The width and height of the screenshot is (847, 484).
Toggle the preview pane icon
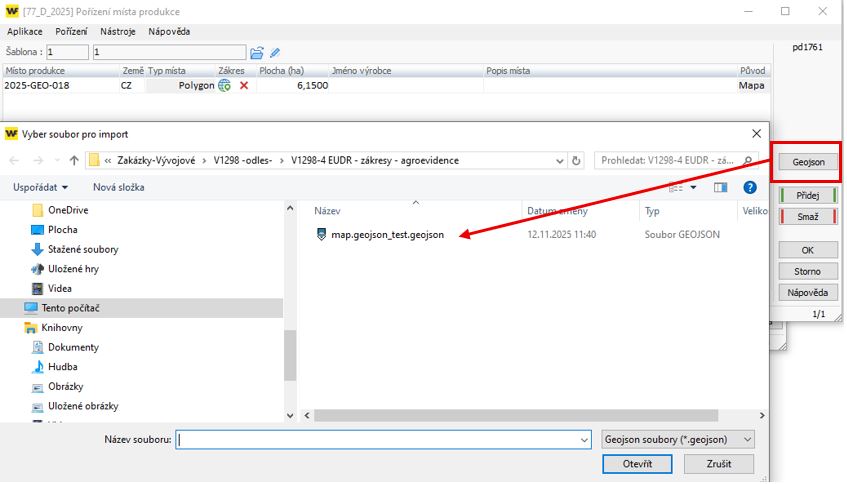[720, 187]
